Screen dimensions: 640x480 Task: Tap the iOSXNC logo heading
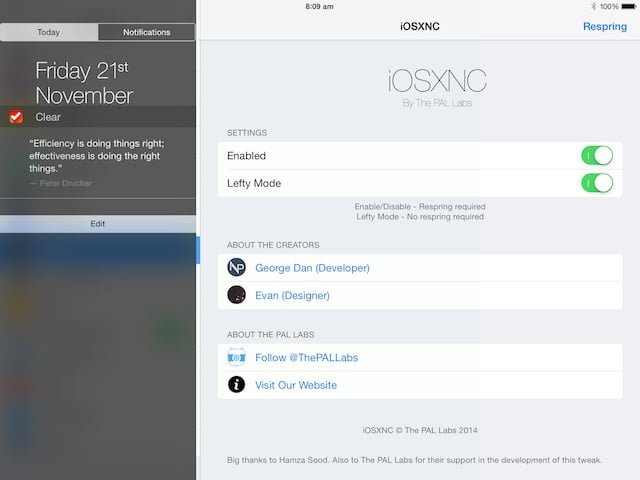(x=437, y=80)
